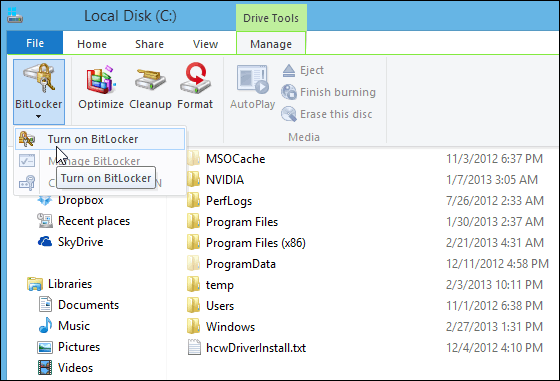Click the Pictures library icon
The image size is (560, 381).
coord(45,347)
